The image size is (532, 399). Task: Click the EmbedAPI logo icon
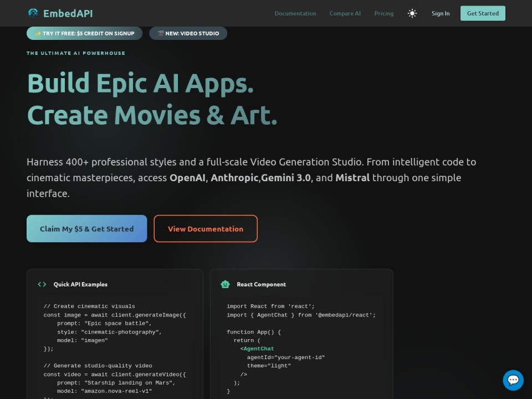click(x=33, y=13)
